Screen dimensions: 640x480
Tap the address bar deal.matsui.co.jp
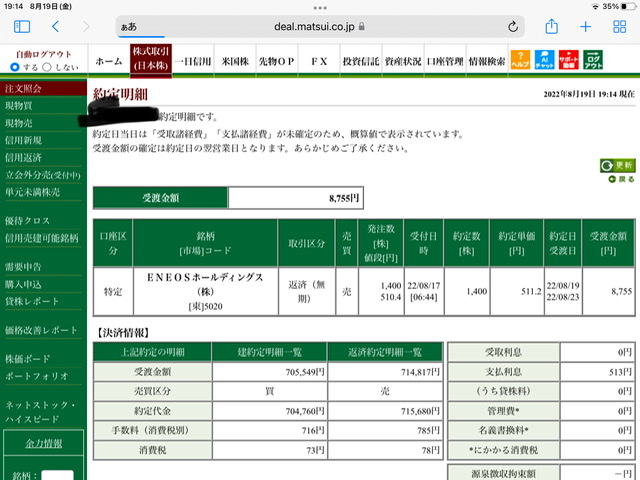320,27
